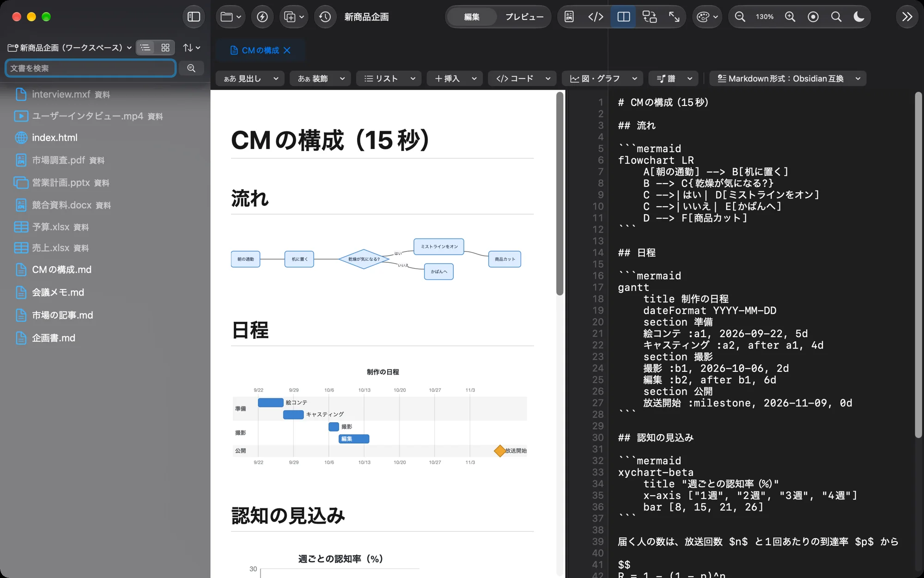Open the リスト dropdown
The height and width of the screenshot is (578, 924).
389,79
